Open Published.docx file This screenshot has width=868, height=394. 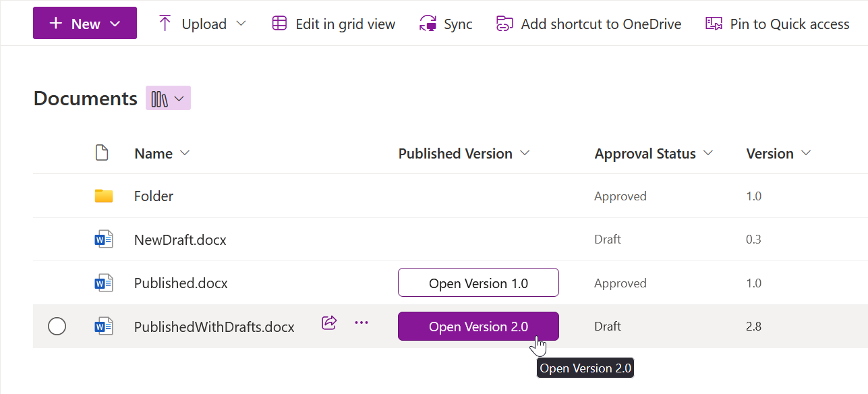point(181,283)
